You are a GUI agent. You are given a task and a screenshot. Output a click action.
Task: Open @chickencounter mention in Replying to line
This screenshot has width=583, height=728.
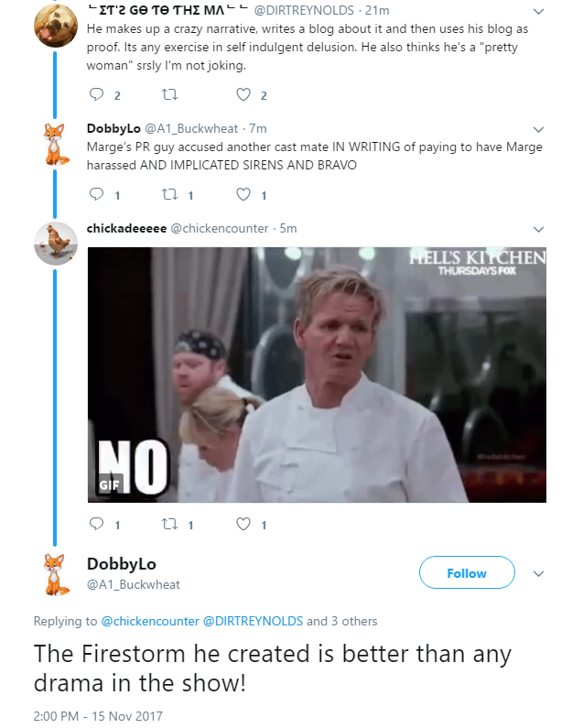[150, 621]
